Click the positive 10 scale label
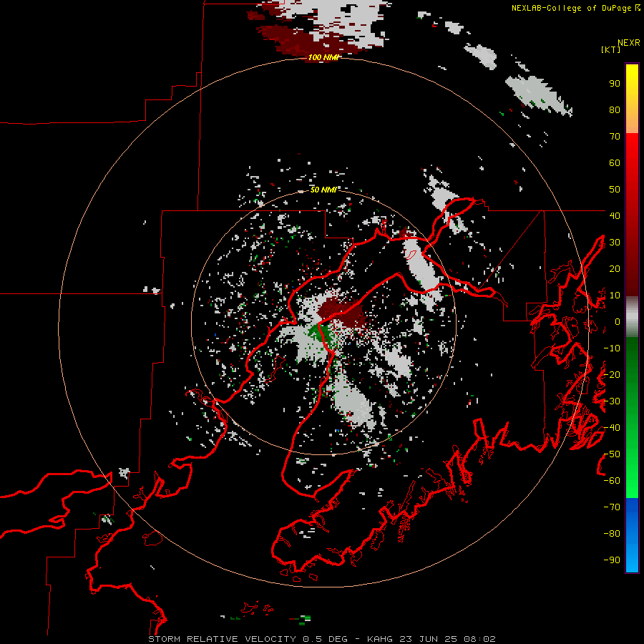644x644 pixels. click(615, 296)
